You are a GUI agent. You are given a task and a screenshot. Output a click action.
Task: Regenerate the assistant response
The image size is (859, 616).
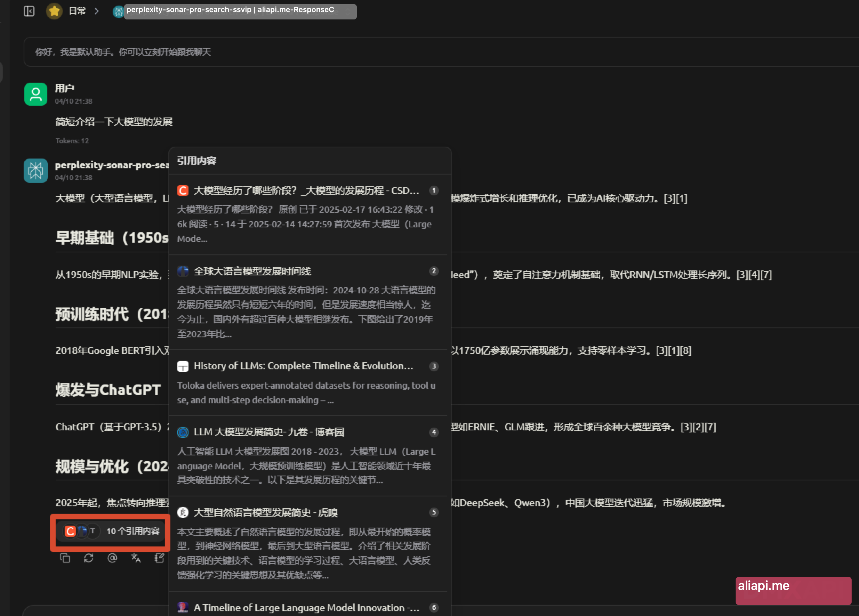(89, 558)
